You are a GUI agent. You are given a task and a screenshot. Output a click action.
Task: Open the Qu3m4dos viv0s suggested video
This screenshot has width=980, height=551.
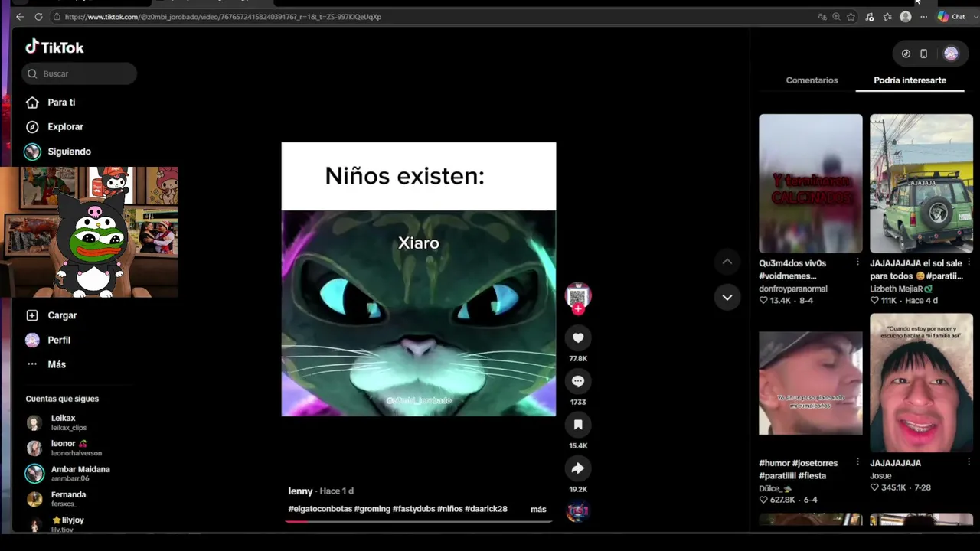coord(810,184)
